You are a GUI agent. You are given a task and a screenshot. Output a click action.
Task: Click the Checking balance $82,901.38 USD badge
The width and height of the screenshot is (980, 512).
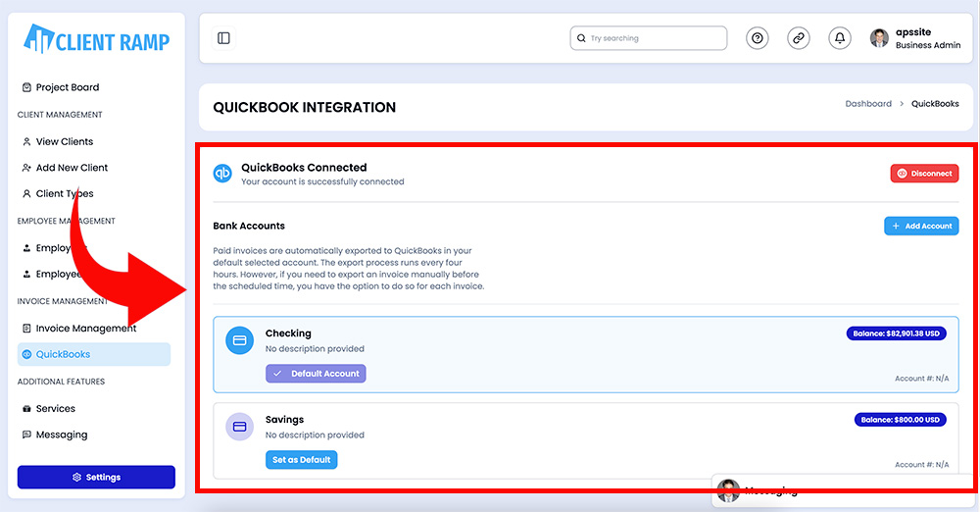click(x=897, y=333)
